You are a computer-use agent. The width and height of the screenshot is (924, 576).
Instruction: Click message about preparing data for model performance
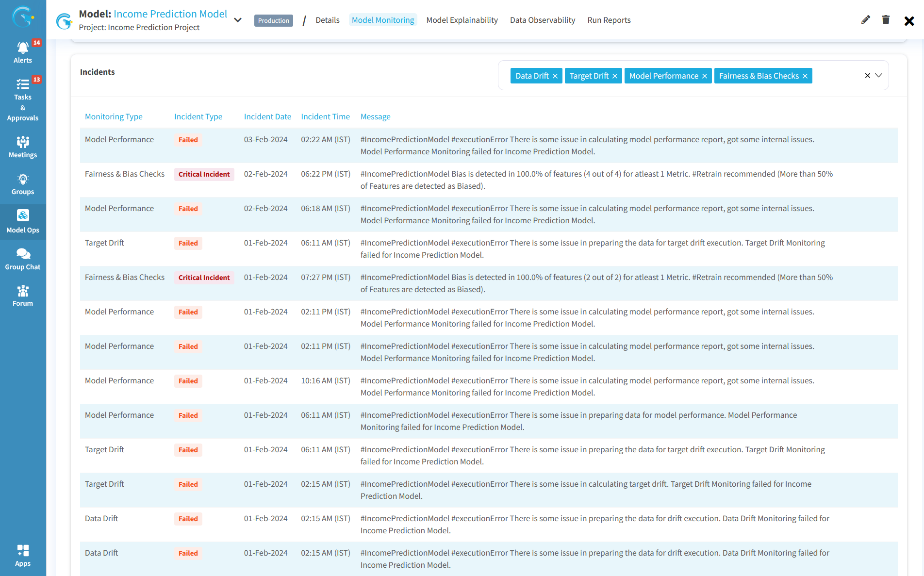tap(578, 421)
